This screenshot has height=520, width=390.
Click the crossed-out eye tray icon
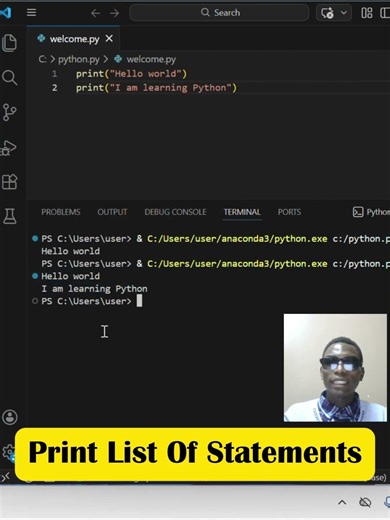point(365,502)
